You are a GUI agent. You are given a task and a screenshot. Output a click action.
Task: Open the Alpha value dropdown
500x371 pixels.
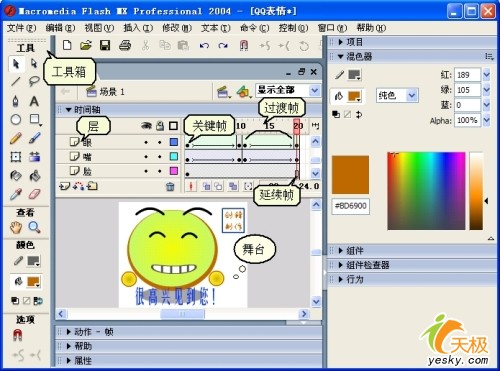pos(486,120)
